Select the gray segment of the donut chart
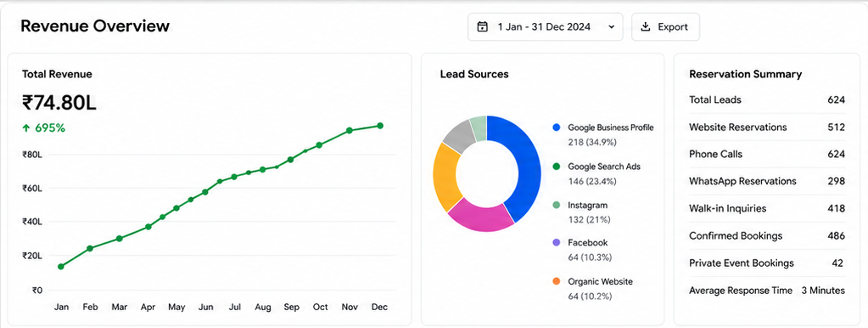The height and width of the screenshot is (328, 868). click(460, 135)
